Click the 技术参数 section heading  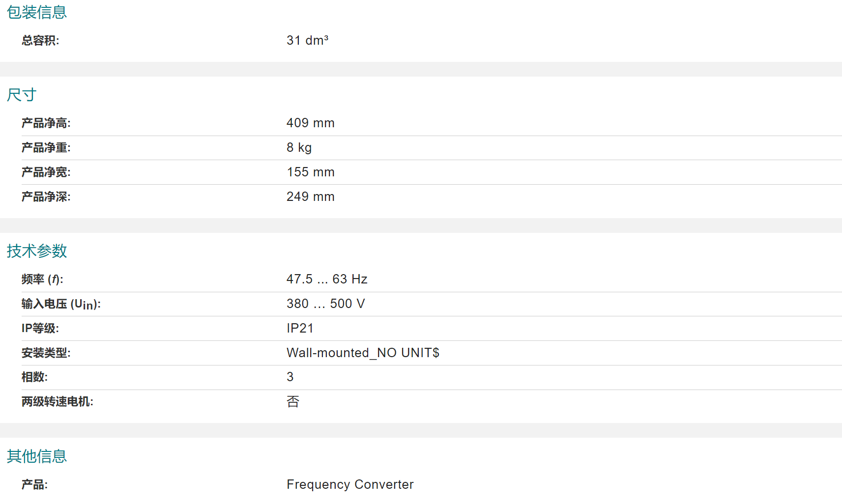point(37,251)
